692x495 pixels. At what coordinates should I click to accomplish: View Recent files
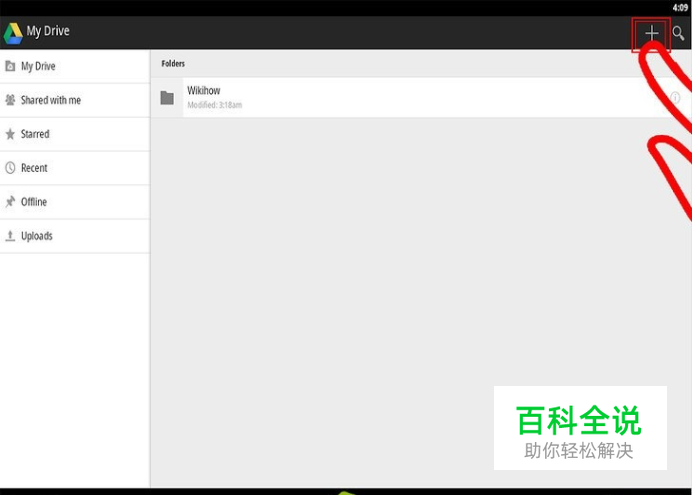pyautogui.click(x=75, y=168)
